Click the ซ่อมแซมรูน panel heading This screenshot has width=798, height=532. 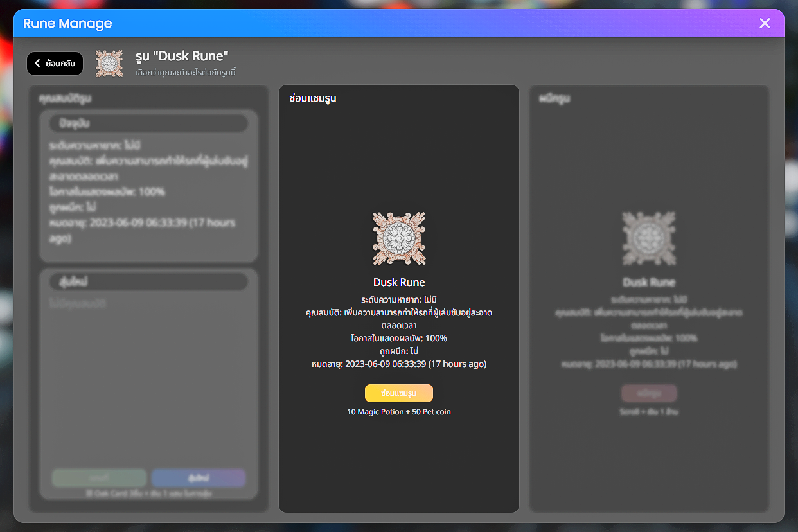pyautogui.click(x=313, y=98)
